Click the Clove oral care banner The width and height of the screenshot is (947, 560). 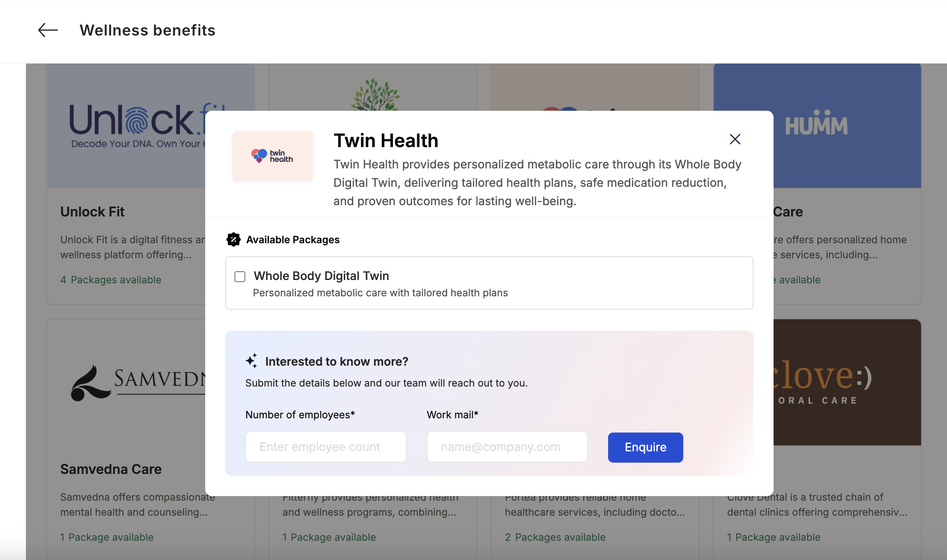[x=847, y=382]
